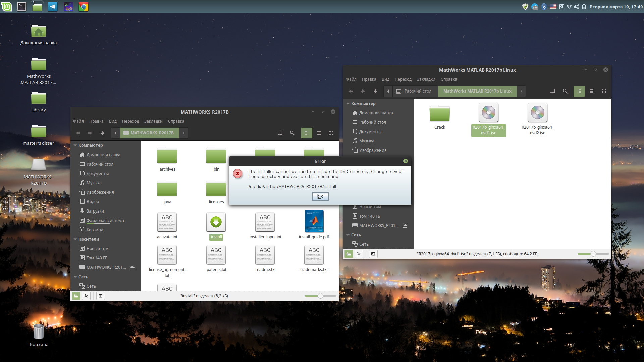
Task: Select the install executable file
Action: click(216, 226)
